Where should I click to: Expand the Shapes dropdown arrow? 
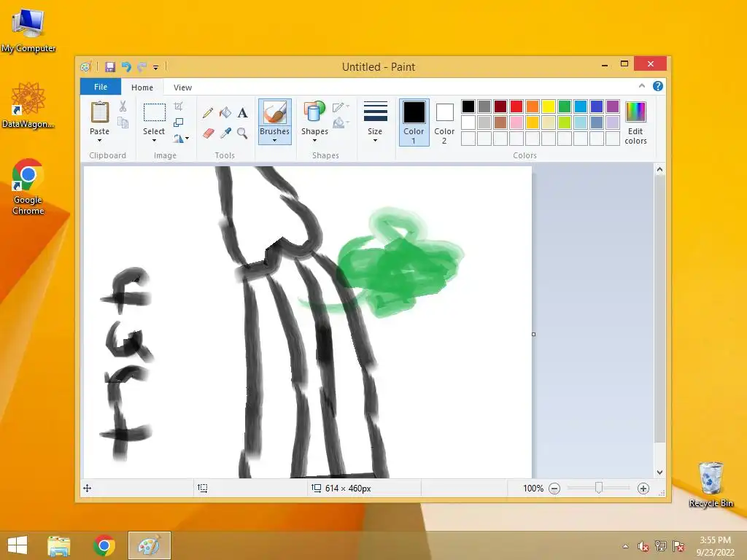314,141
